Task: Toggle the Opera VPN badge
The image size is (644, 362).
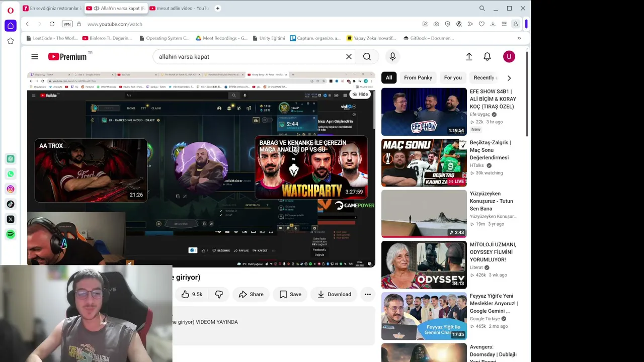Action: tap(67, 24)
